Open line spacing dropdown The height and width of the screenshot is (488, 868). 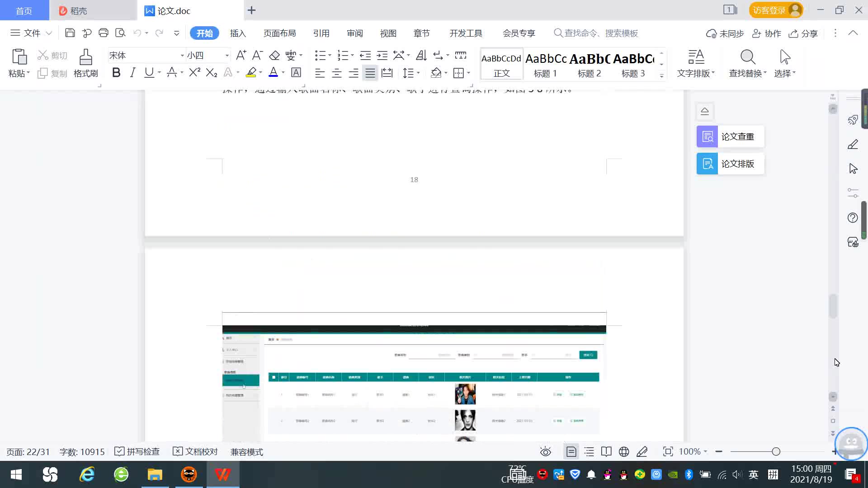[x=419, y=73]
